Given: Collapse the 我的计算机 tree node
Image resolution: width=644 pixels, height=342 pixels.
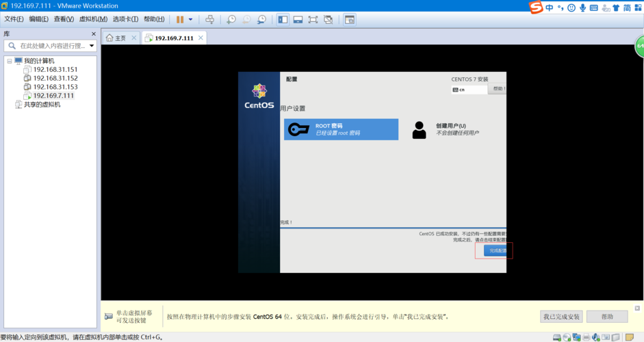Looking at the screenshot, I should pos(9,61).
